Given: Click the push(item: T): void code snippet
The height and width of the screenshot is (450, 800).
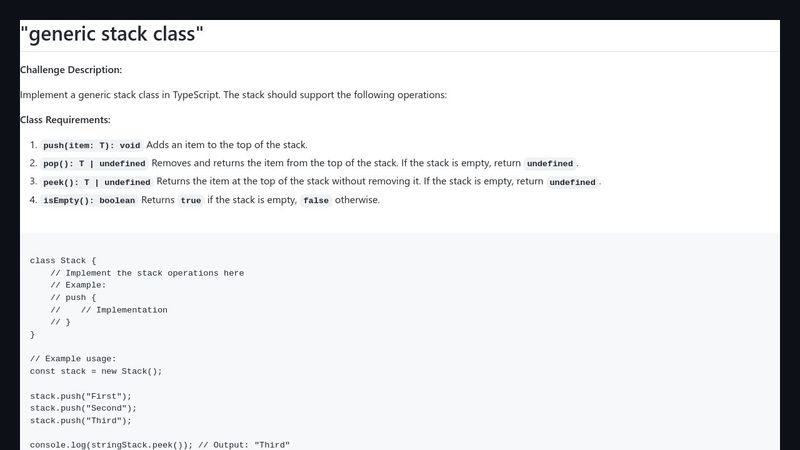Looking at the screenshot, I should click(92, 145).
